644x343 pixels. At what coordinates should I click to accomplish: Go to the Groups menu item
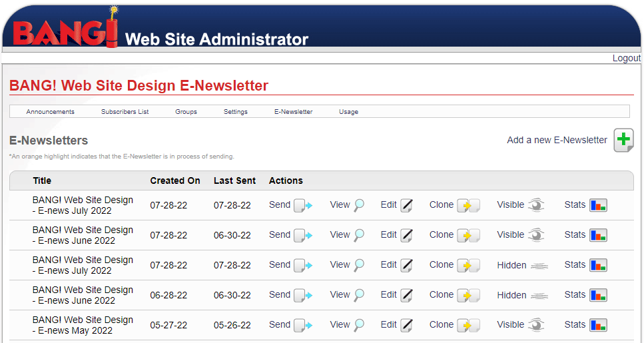186,112
